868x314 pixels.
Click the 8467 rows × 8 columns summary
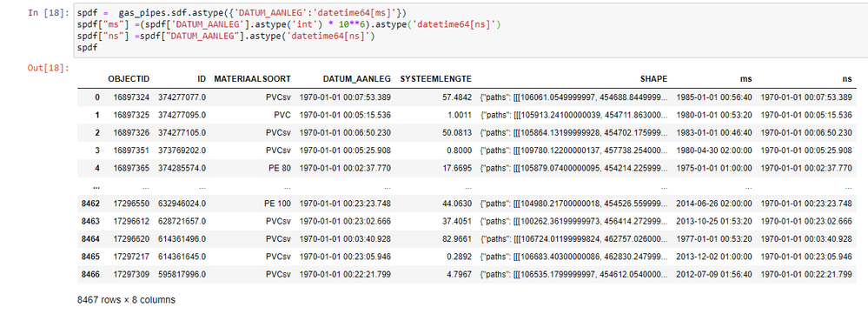(x=126, y=299)
